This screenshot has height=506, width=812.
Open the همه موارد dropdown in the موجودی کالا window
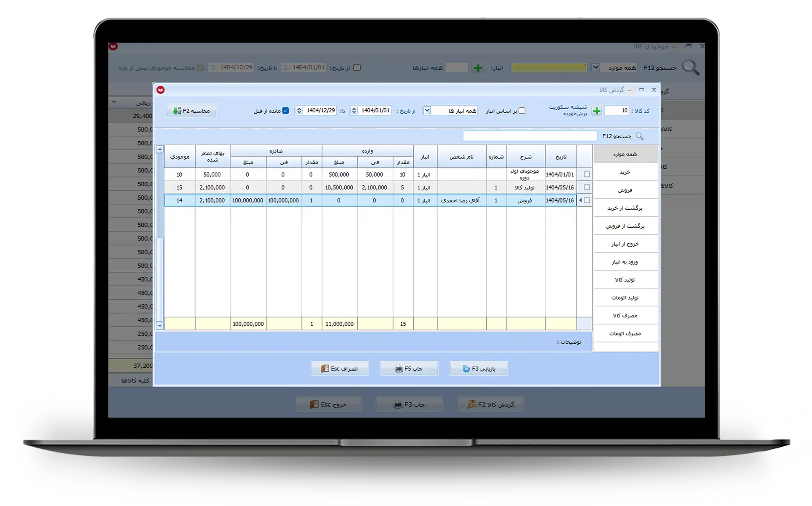click(596, 67)
